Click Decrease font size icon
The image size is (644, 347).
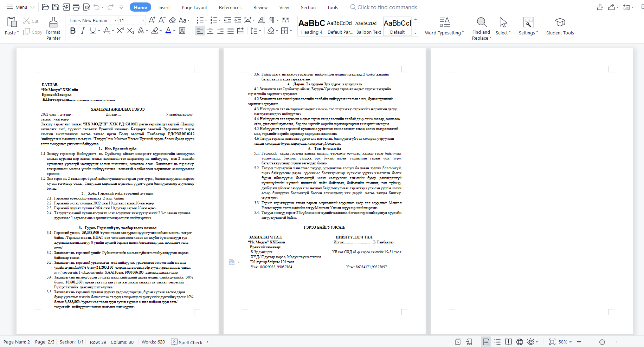coord(162,20)
